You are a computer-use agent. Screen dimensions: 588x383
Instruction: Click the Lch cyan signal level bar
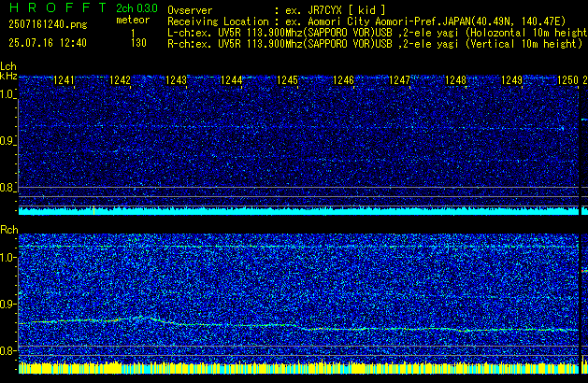pyautogui.click(x=298, y=211)
